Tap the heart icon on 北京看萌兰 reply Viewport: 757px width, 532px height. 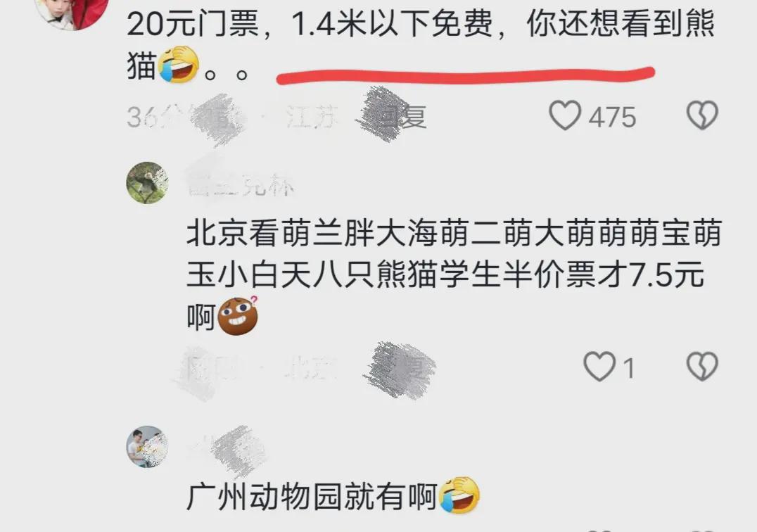599,367
